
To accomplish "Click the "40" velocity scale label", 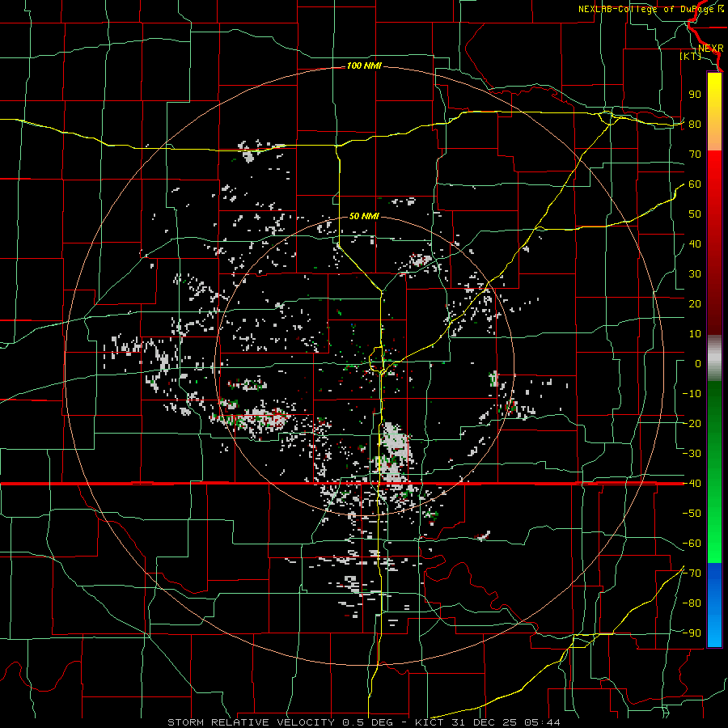I will (x=695, y=244).
